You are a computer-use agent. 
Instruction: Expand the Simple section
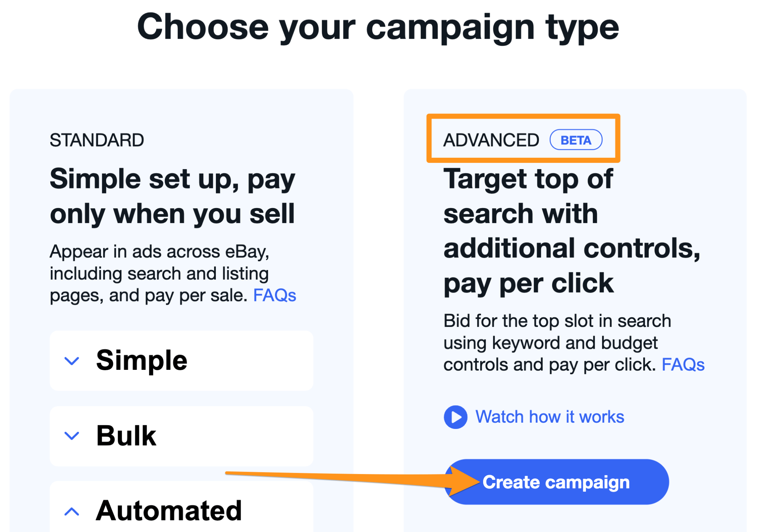coord(71,361)
